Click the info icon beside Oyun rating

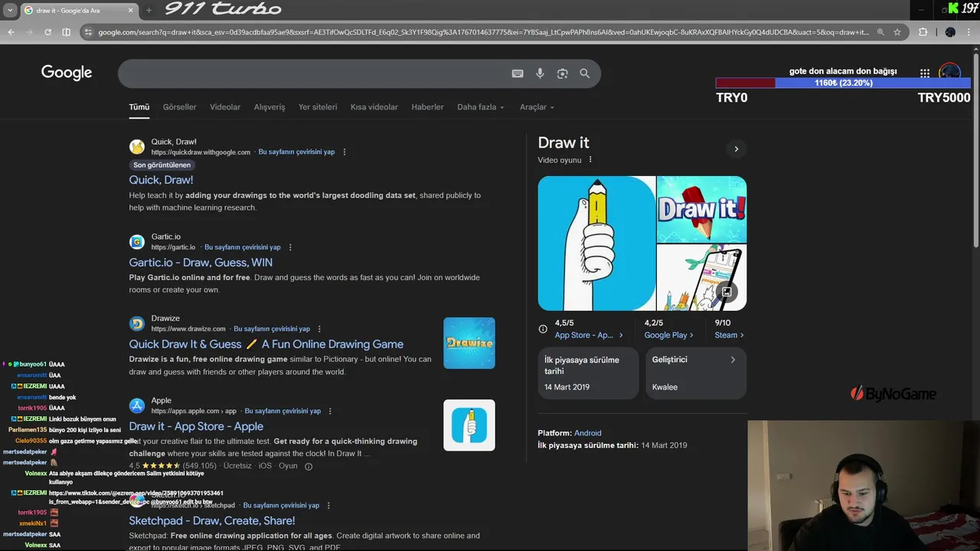coord(309,466)
